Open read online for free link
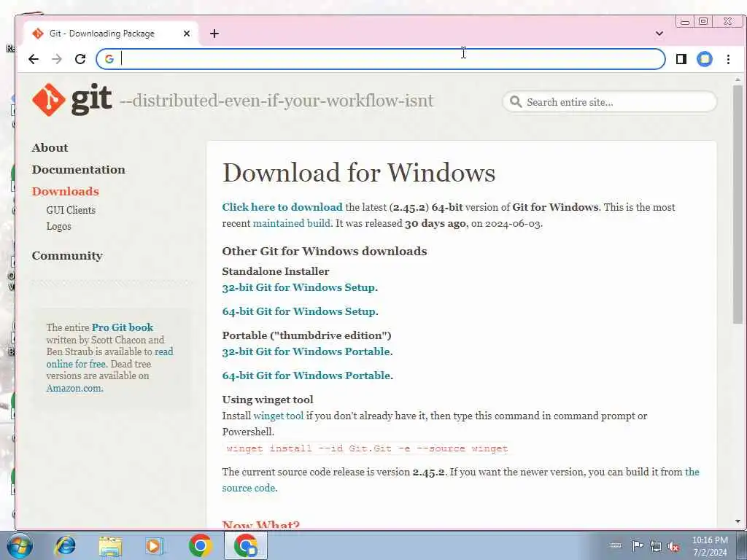This screenshot has height=560, width=747. click(109, 357)
